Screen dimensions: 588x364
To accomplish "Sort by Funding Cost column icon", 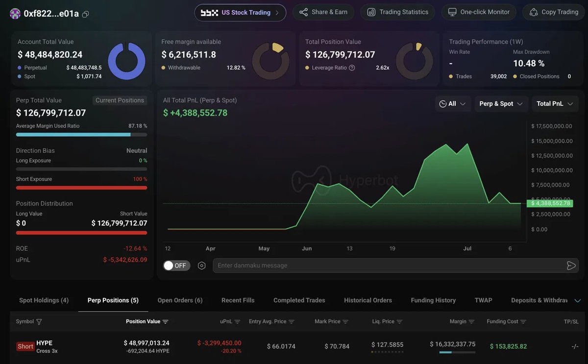I will coord(523,322).
